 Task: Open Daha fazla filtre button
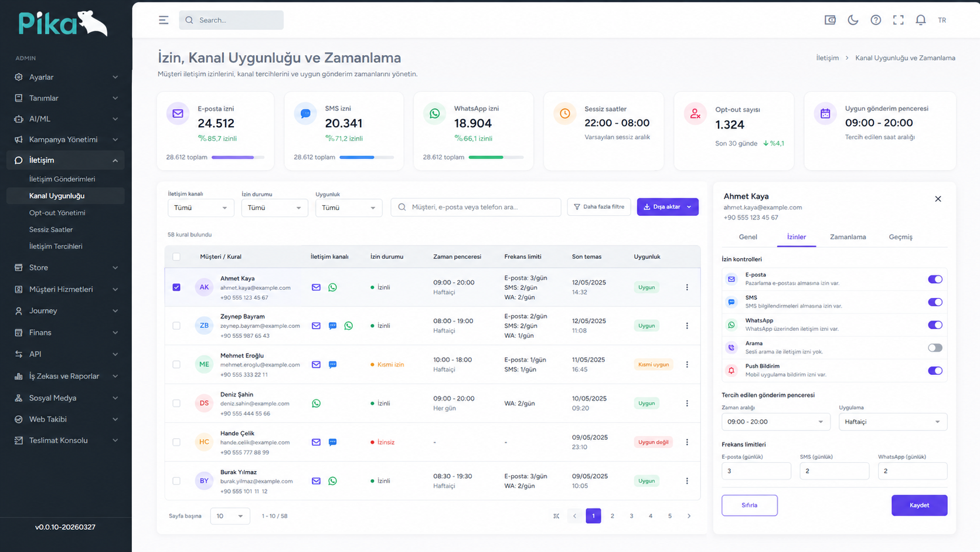[599, 207]
